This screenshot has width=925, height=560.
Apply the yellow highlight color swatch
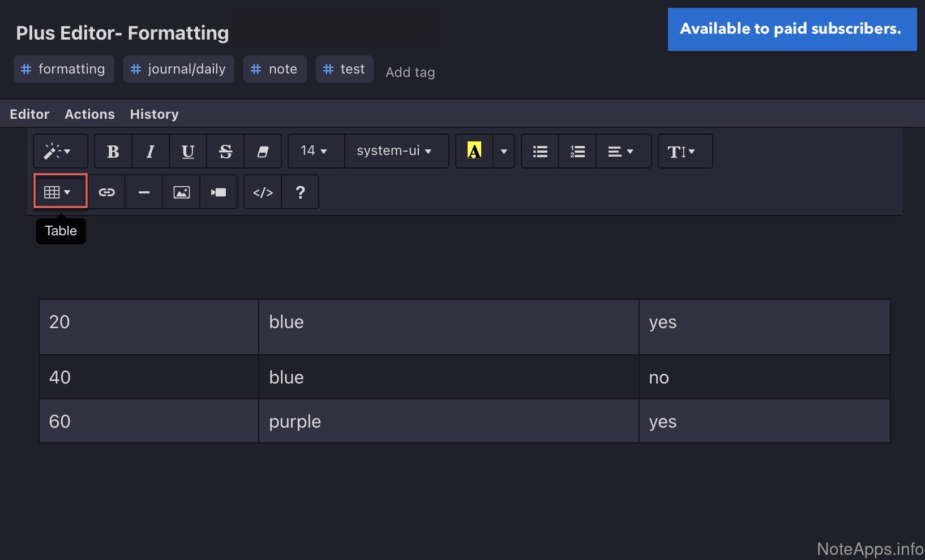474,151
